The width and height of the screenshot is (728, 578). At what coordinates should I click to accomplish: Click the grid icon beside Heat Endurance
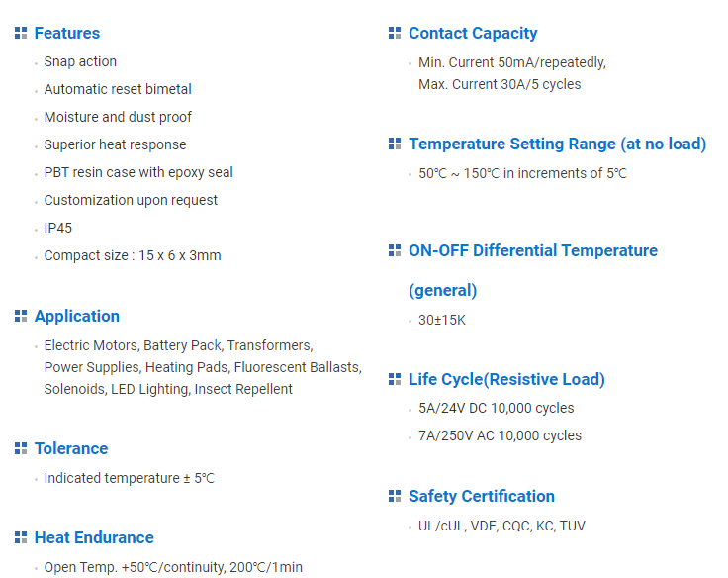tap(21, 537)
